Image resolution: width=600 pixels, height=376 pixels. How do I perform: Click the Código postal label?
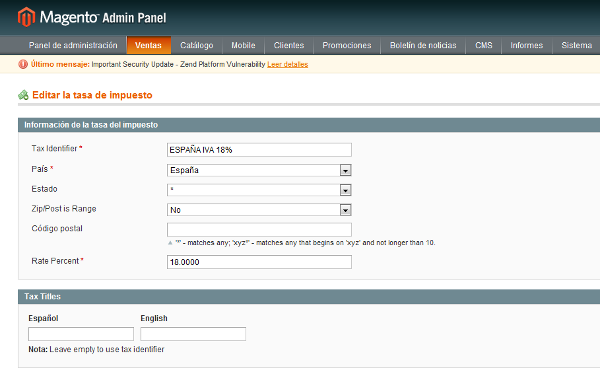57,228
